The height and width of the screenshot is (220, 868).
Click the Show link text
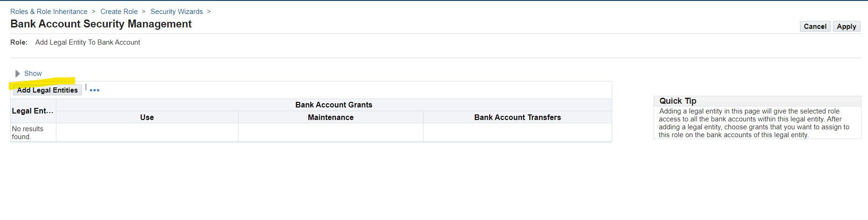click(33, 73)
